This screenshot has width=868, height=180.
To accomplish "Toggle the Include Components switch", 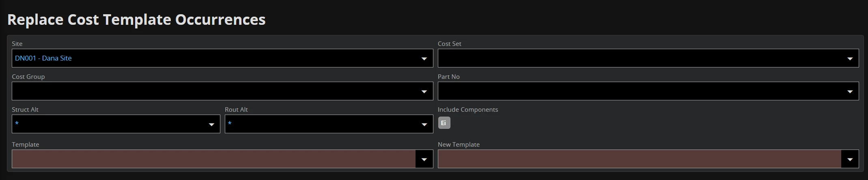I will point(444,123).
